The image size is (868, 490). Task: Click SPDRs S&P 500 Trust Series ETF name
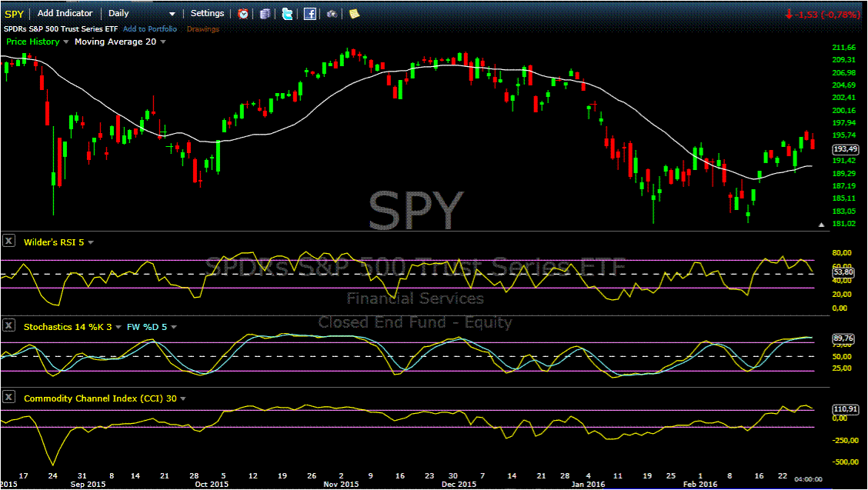[61, 28]
